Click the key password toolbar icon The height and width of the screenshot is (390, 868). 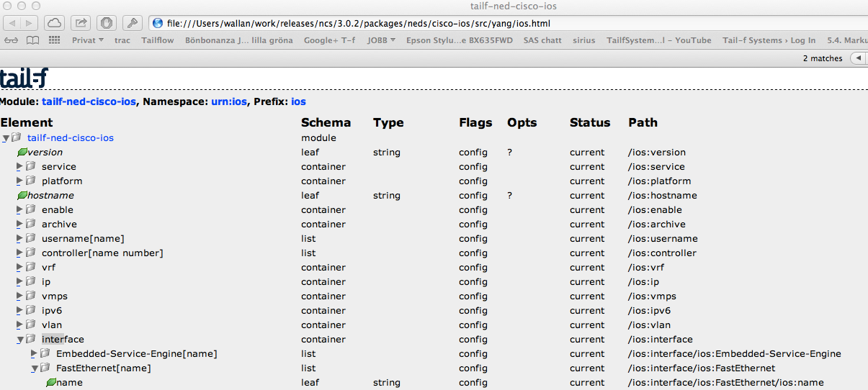tap(133, 23)
